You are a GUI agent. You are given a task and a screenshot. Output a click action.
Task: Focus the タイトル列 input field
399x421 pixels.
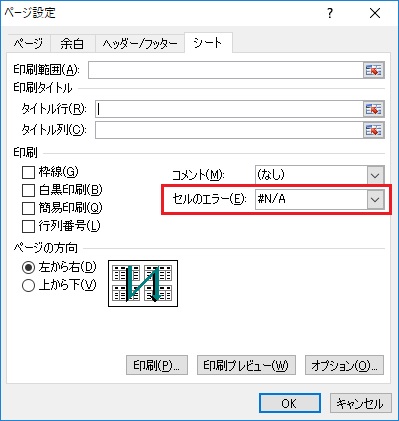coord(229,130)
